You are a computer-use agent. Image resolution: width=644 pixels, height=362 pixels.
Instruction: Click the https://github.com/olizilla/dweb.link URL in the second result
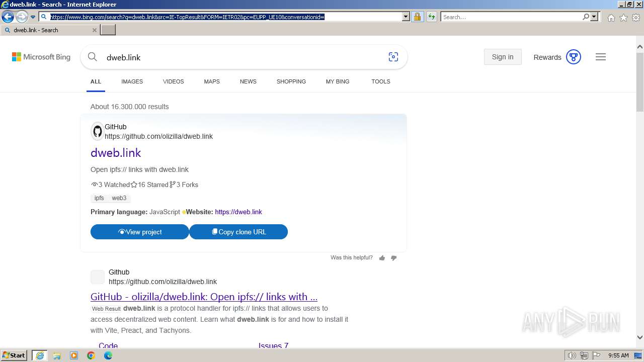tap(163, 282)
